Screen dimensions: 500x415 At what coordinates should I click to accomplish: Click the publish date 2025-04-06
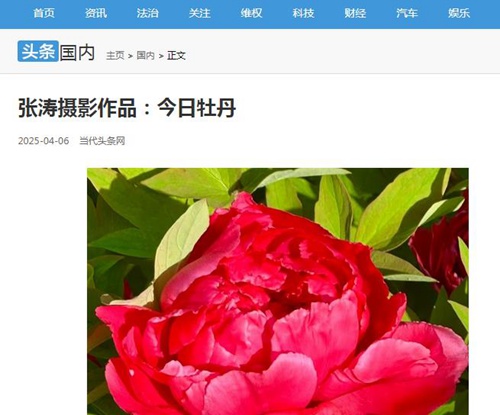click(44, 141)
